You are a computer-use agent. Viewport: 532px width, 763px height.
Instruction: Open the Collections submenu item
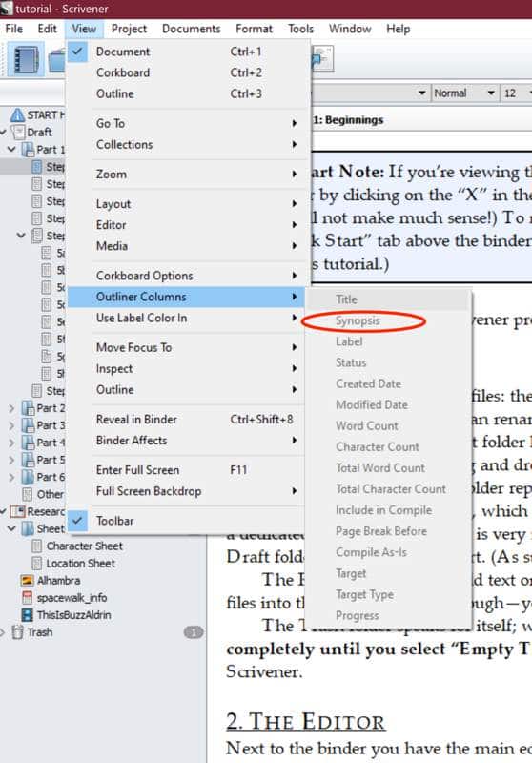coord(188,145)
